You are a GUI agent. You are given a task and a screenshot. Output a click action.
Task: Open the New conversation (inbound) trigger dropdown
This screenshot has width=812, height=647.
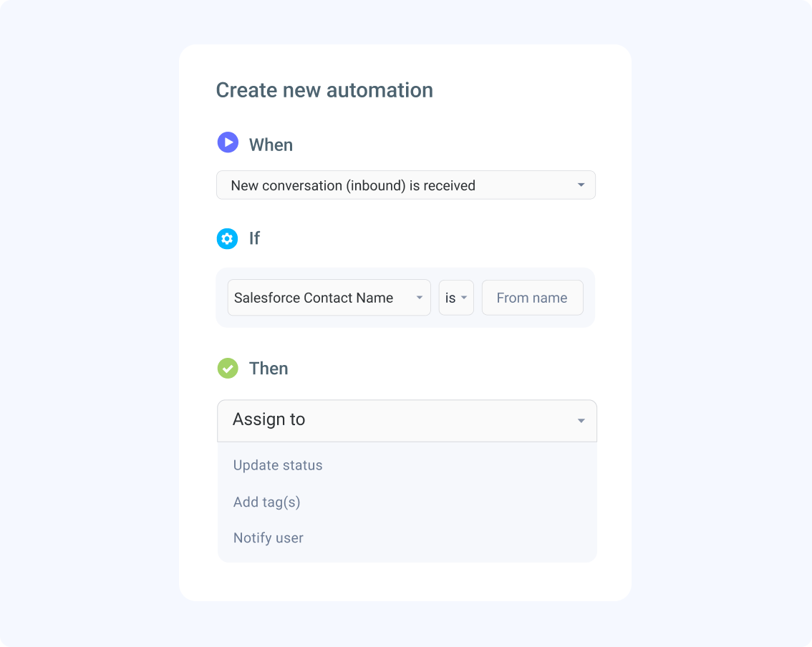point(406,185)
